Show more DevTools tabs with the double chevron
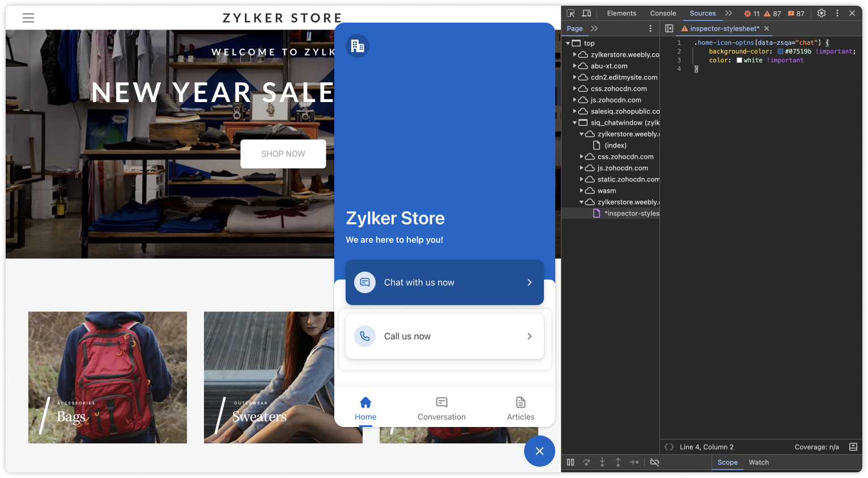The image size is (868, 478). tap(729, 13)
